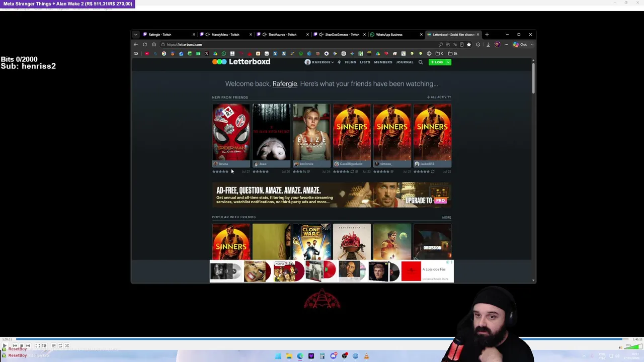Open browser settings and more menu

pos(506,44)
